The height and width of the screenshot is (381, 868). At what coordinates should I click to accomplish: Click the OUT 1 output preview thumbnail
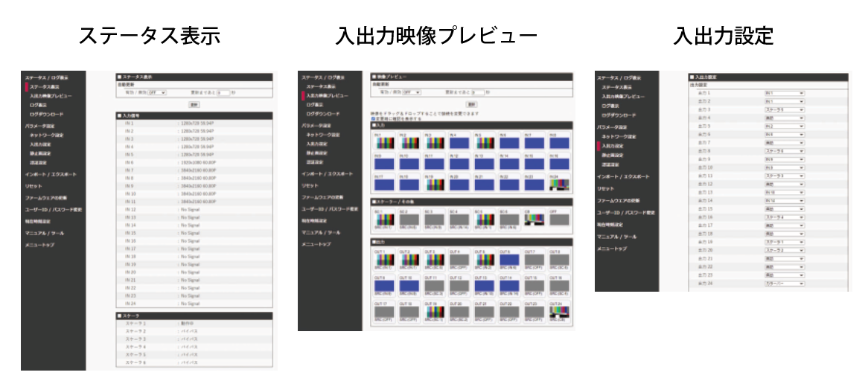384,260
